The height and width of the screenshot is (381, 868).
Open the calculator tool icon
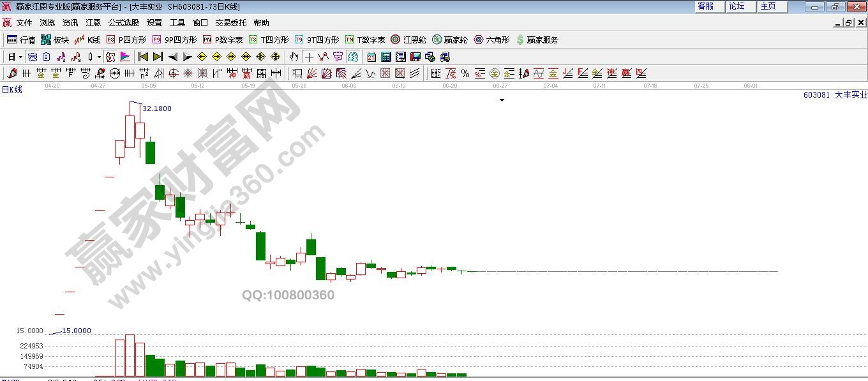click(x=386, y=57)
